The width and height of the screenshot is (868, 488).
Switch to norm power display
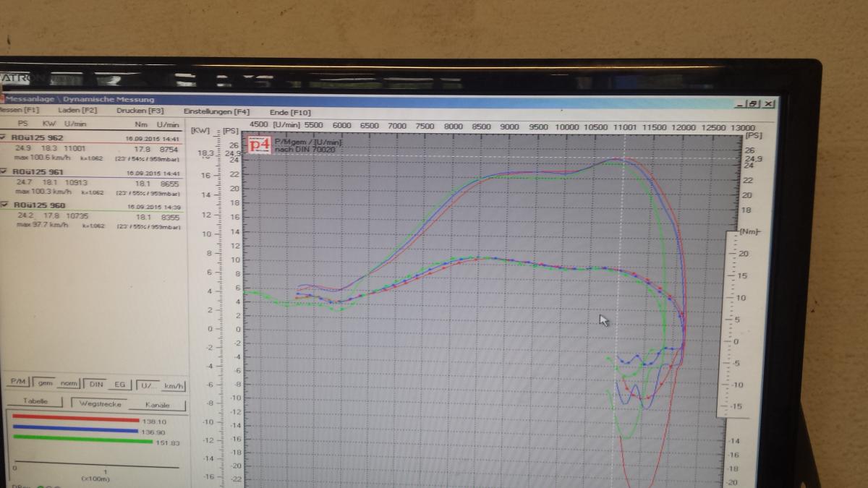click(x=69, y=385)
